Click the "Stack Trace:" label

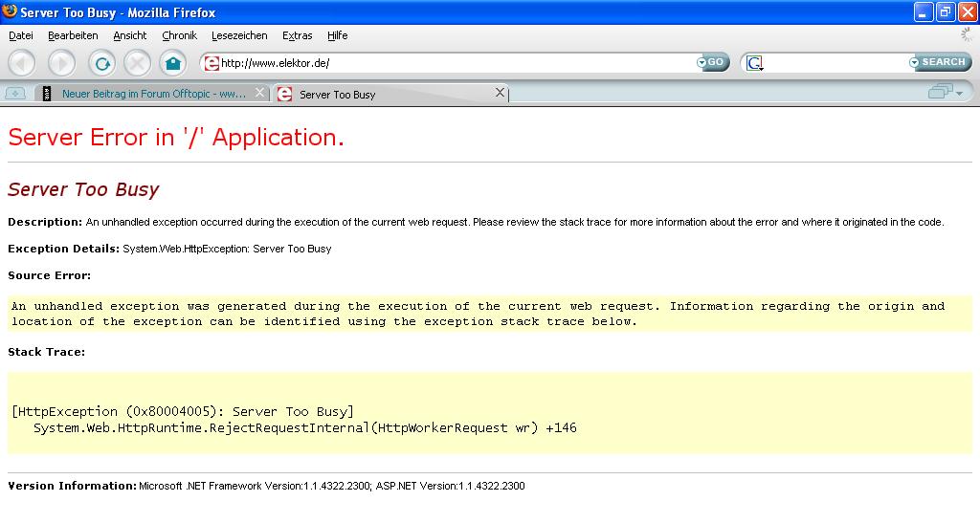[46, 352]
